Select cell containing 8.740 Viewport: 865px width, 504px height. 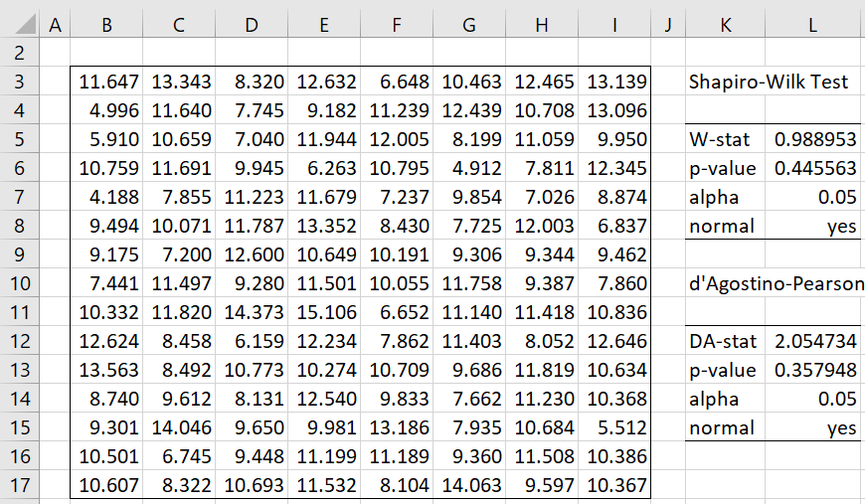pyautogui.click(x=106, y=399)
